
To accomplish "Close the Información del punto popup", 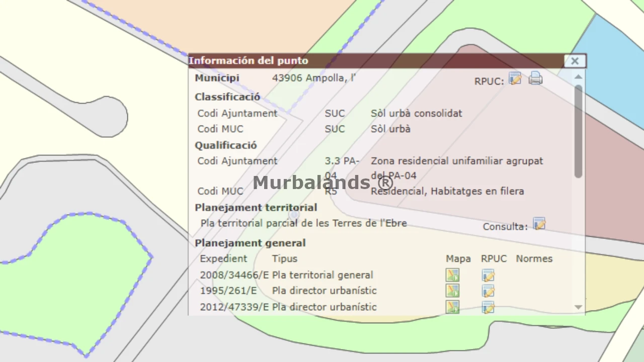I will point(575,61).
